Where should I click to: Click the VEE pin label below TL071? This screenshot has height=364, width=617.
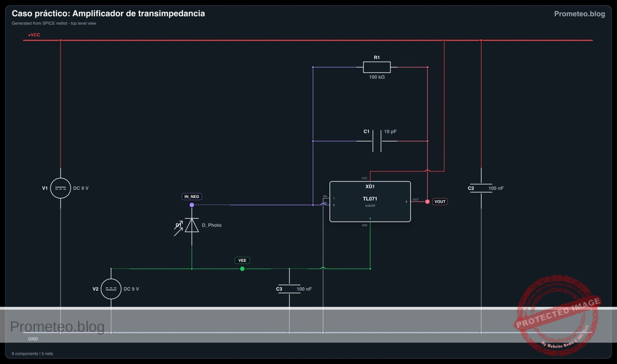click(x=364, y=225)
